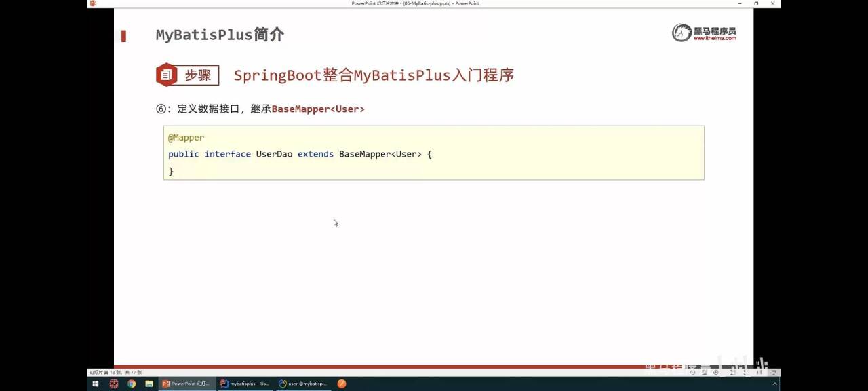Viewport: 868px width, 391px height.
Task: Click the '@Mapper' annotation in code box
Action: (186, 137)
